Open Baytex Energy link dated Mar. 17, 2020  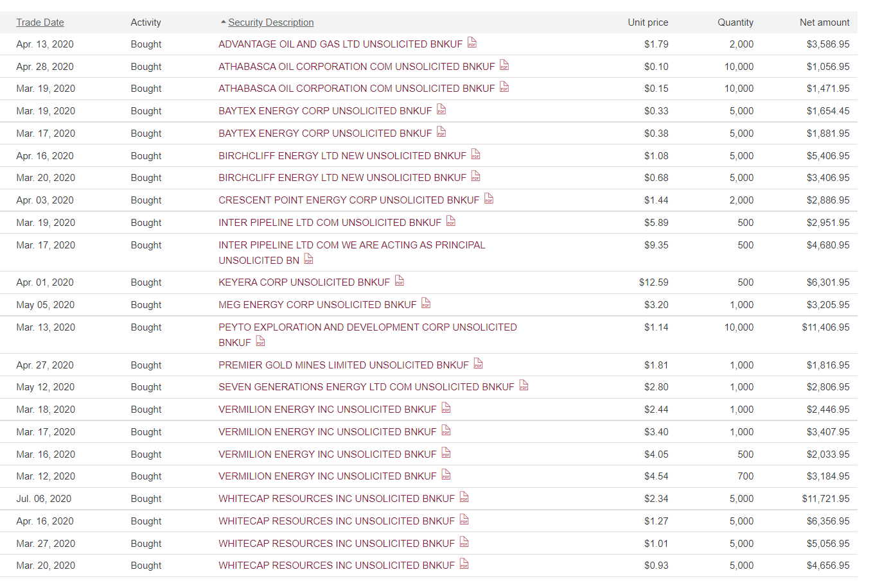pyautogui.click(x=325, y=134)
